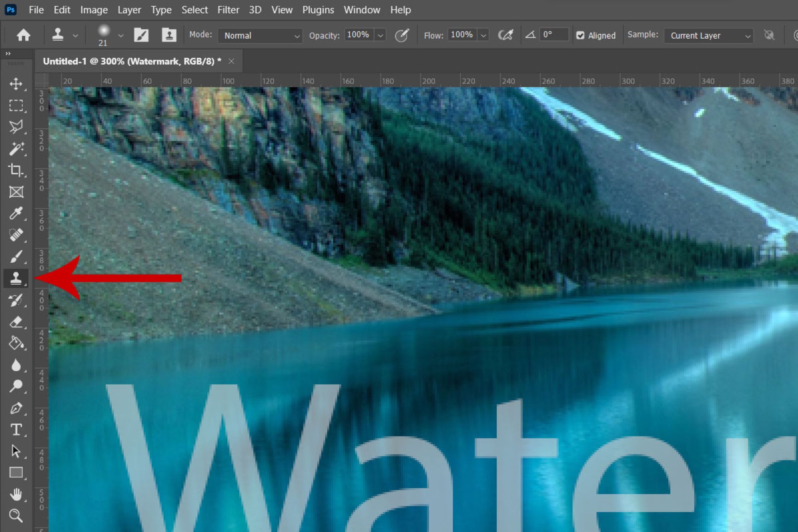Select the Hand tool
This screenshot has height=532, width=798.
click(x=16, y=494)
